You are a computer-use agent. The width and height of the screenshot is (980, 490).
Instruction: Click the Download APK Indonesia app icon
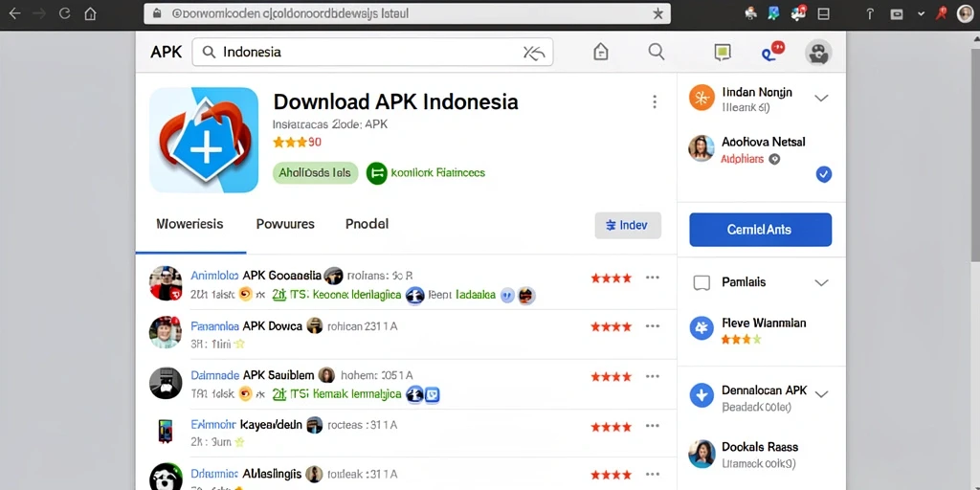pos(204,140)
